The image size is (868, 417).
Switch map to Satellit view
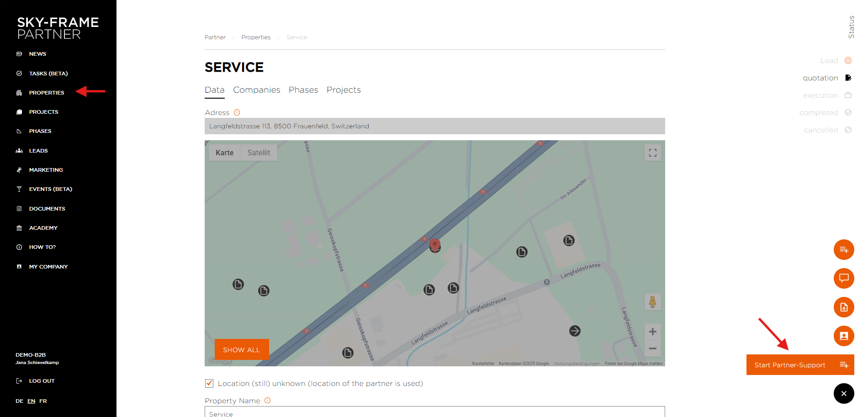(x=259, y=153)
